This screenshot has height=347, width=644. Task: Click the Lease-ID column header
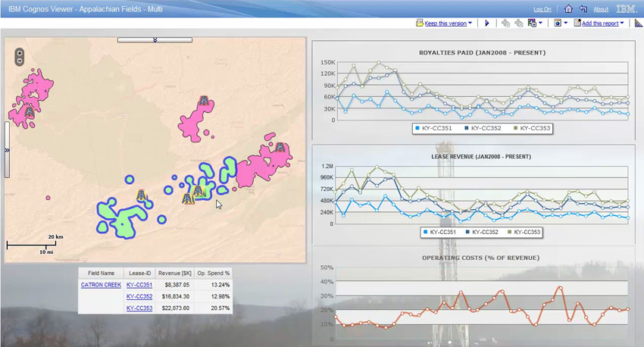pos(139,273)
